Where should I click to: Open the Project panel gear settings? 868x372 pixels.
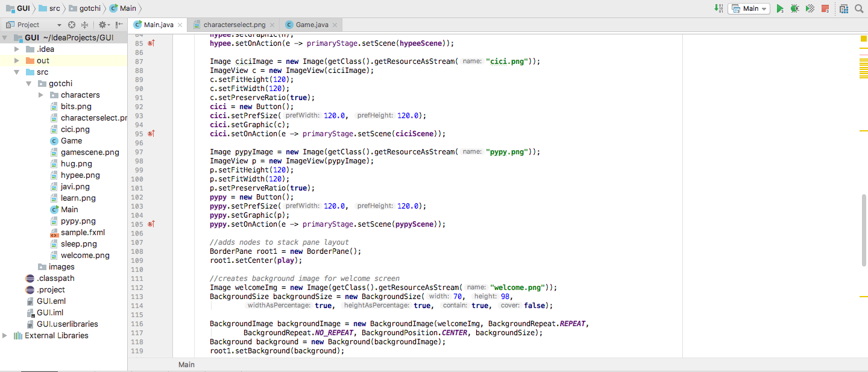click(x=103, y=25)
